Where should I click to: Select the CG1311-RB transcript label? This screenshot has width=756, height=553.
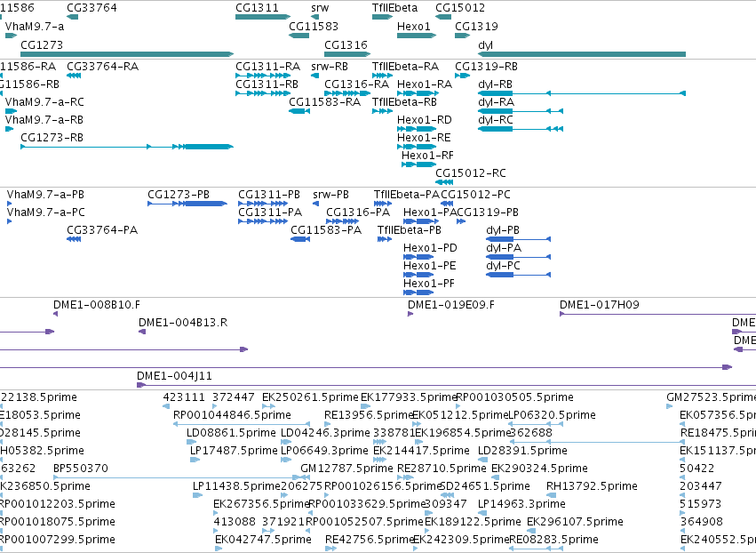(267, 84)
